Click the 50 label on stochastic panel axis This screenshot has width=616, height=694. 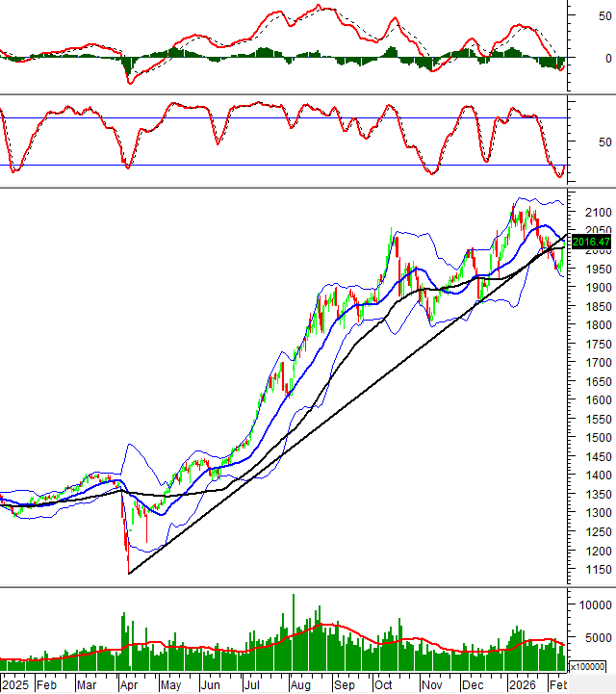pyautogui.click(x=603, y=141)
